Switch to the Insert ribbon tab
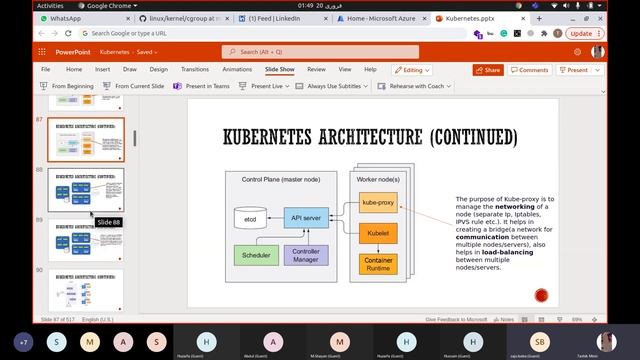This screenshot has height=360, width=640. click(x=102, y=69)
